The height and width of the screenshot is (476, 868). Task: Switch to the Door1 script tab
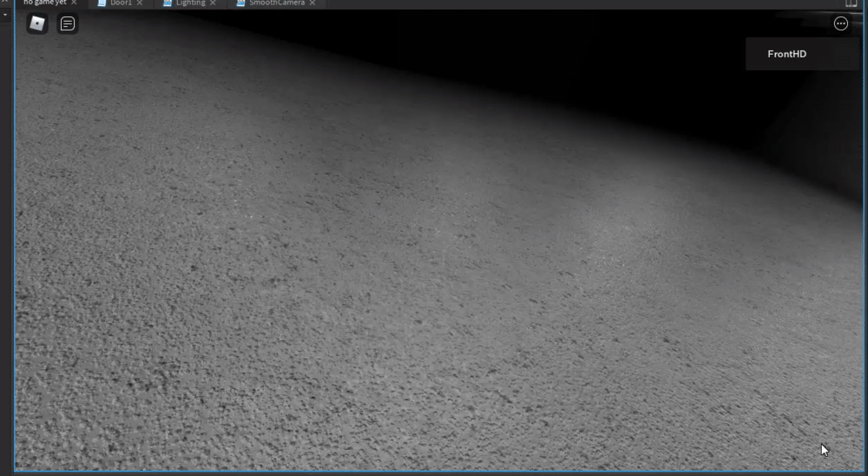pos(121,3)
